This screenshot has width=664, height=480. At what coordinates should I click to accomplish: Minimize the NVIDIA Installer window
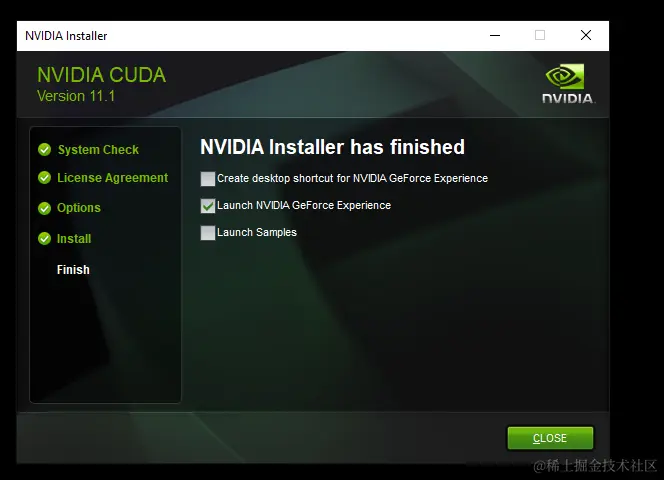point(495,36)
